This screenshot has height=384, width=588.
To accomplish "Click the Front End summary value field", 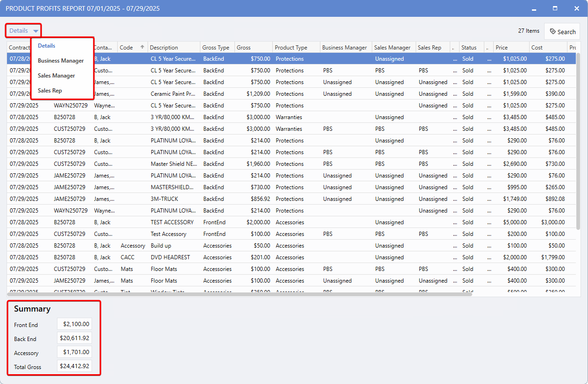I will [75, 324].
